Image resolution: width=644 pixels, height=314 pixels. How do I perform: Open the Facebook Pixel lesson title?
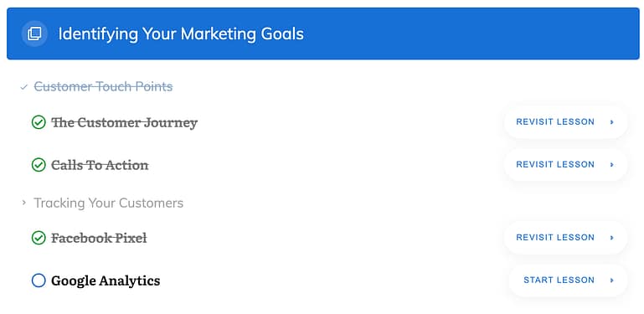(99, 238)
